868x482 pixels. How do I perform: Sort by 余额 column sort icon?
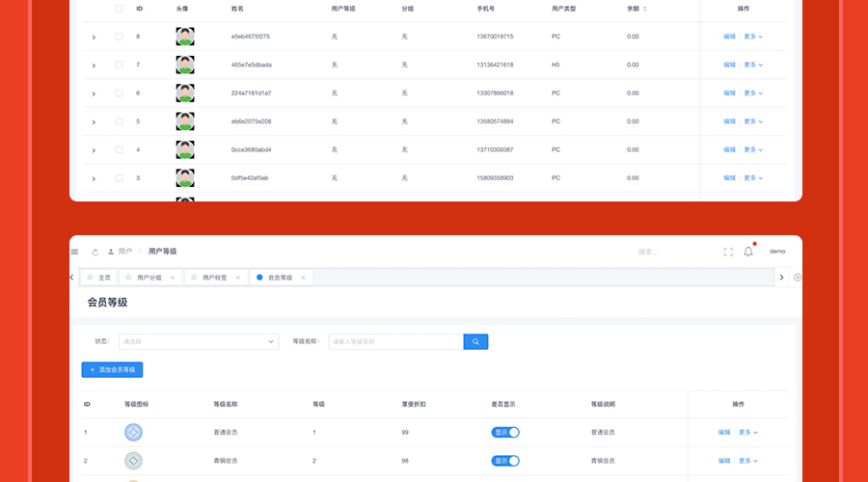coord(645,9)
